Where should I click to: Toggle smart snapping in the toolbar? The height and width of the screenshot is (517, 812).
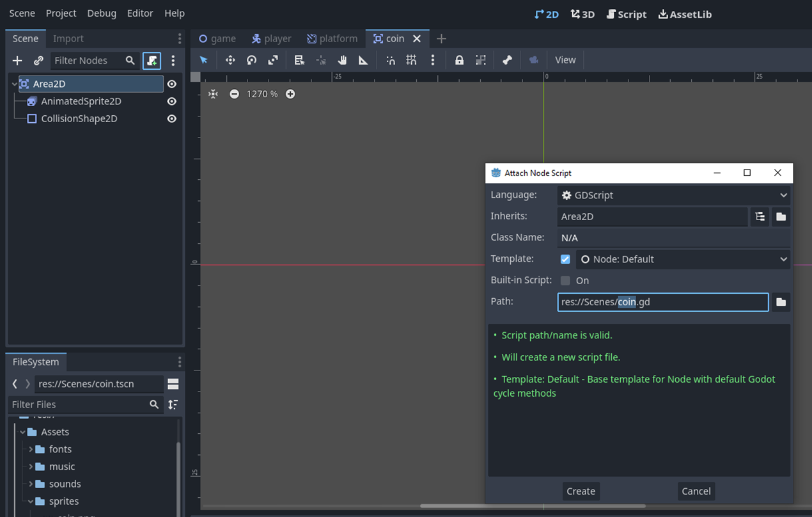tap(390, 60)
